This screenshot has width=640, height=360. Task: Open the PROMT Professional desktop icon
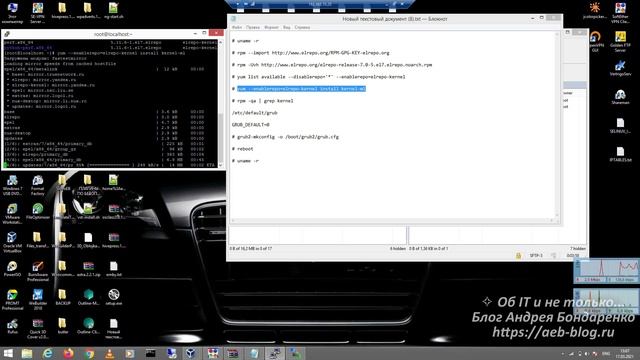pos(12,300)
